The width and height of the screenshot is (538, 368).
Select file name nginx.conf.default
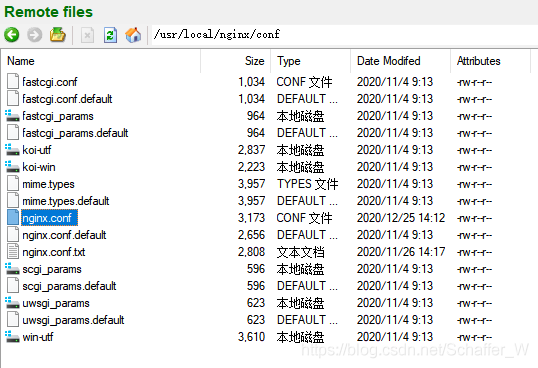pos(64,235)
